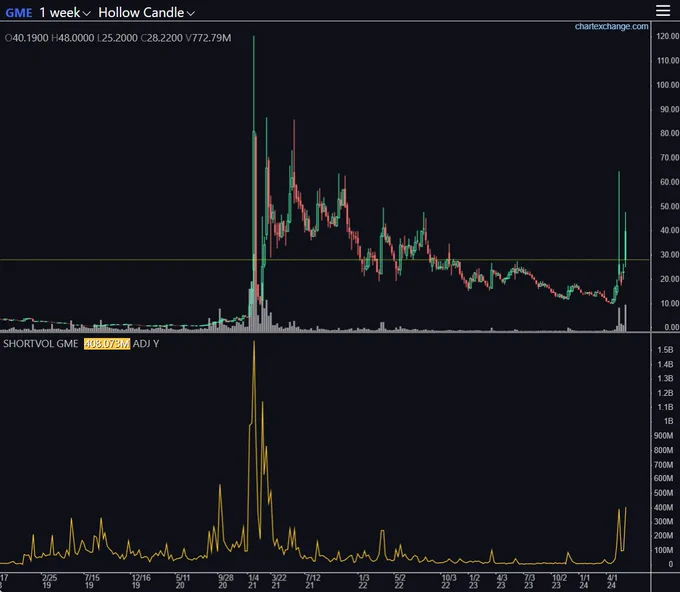This screenshot has height=592, width=680.
Task: Click the highlighted 408.073M short volume value
Action: click(x=107, y=344)
